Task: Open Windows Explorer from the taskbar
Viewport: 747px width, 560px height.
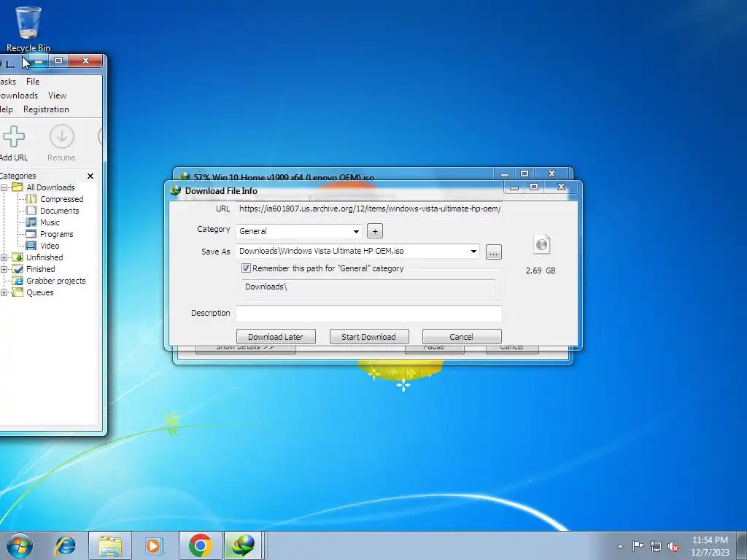Action: click(x=110, y=545)
